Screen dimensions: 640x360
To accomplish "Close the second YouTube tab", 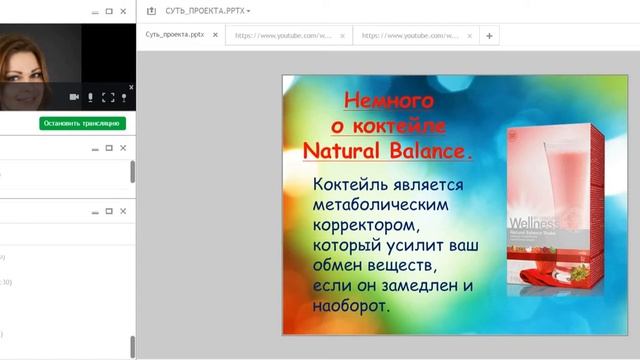I will coord(469,36).
